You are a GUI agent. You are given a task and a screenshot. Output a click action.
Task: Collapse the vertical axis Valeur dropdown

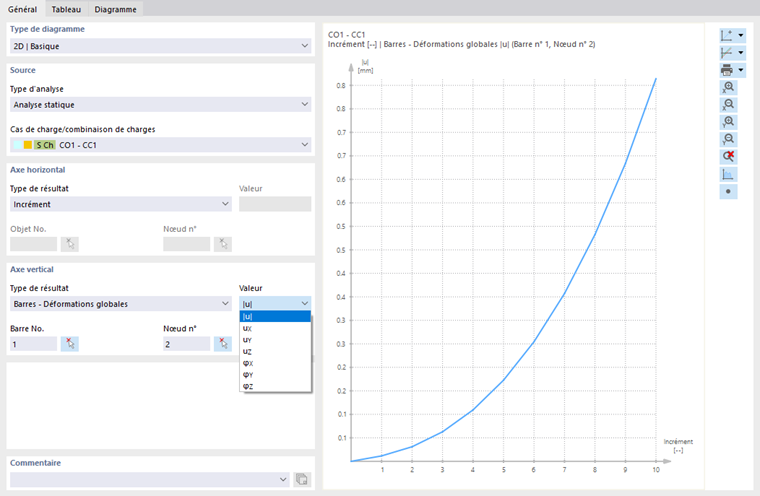tap(304, 304)
